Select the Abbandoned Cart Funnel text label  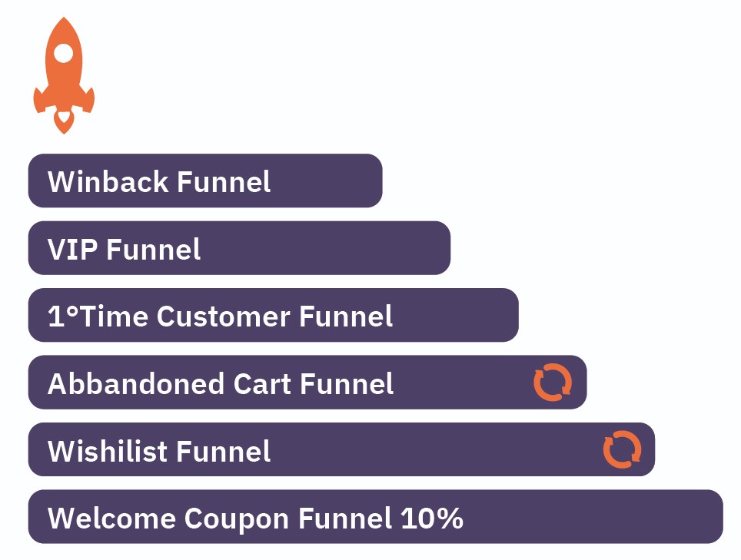[x=220, y=383]
